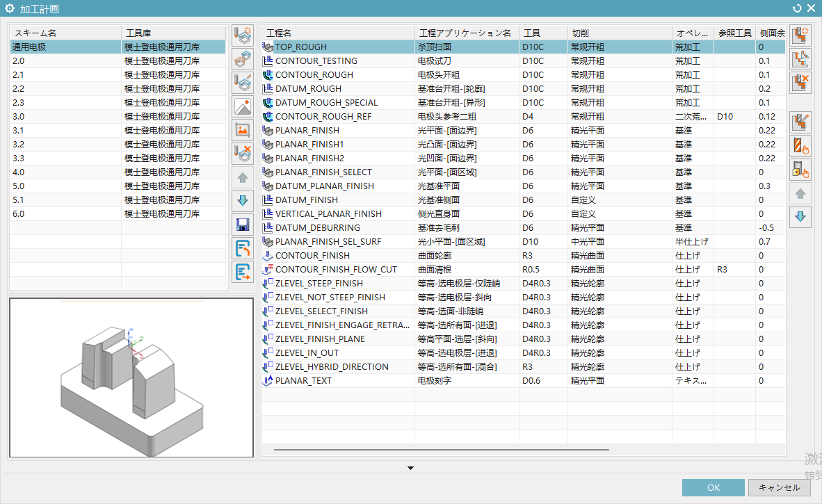Screen dimensions: 822x504
Task: Select scheme 6.0 in the scheme list
Action: tap(118, 213)
